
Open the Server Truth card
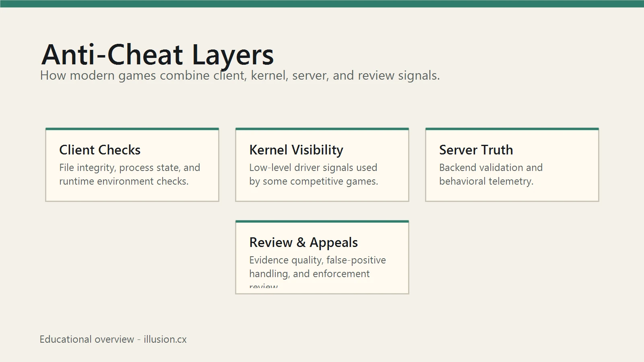[512, 165]
